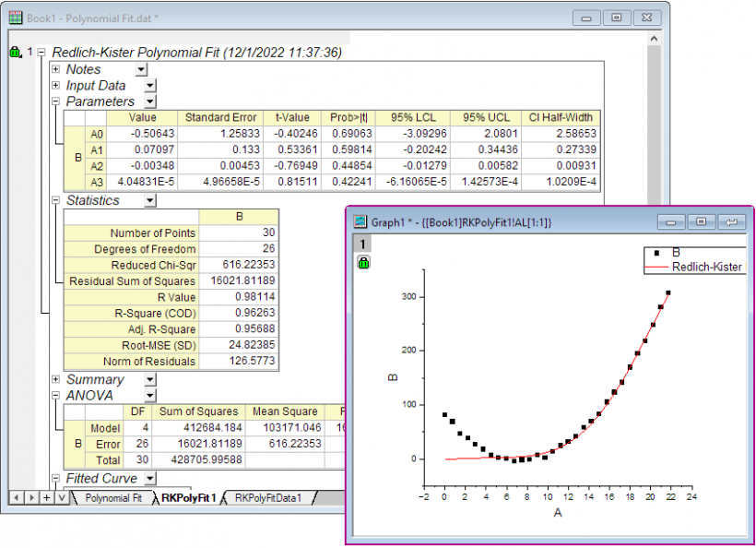Collapse the Statistics section
756x548 pixels.
click(56, 200)
